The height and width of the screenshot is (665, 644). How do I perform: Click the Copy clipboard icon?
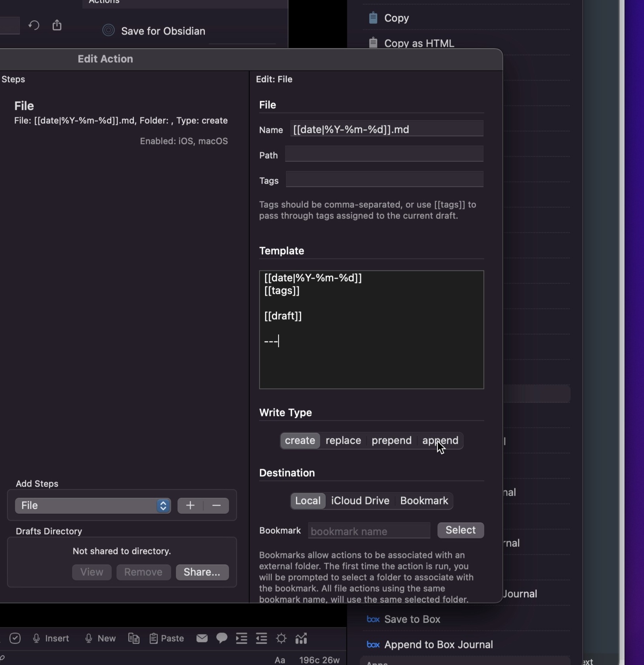[373, 18]
